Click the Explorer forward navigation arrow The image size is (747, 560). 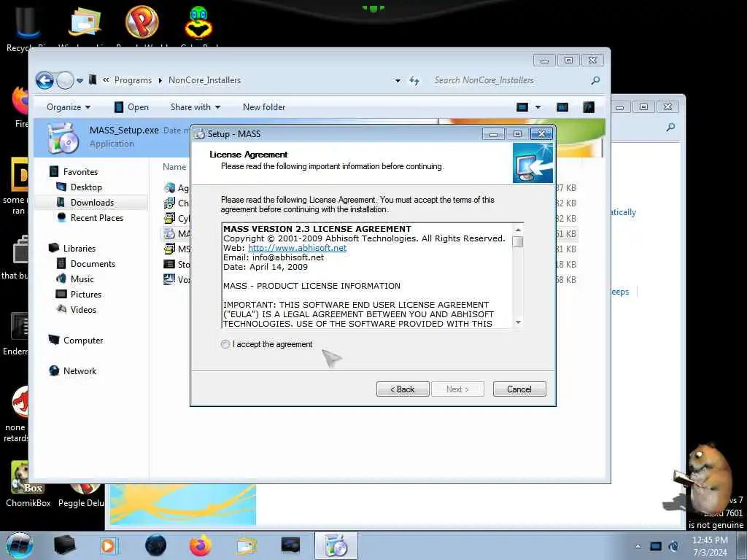click(x=65, y=80)
